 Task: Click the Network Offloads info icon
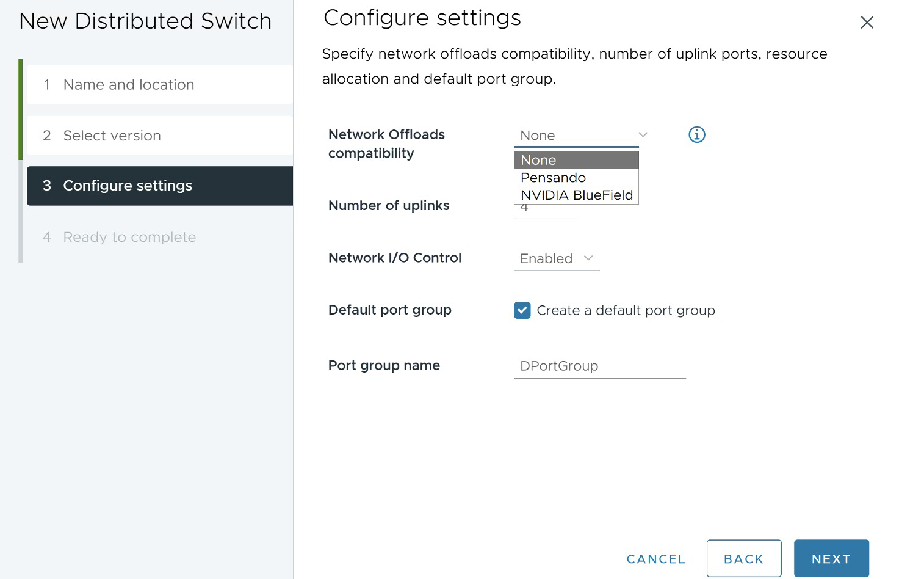696,134
